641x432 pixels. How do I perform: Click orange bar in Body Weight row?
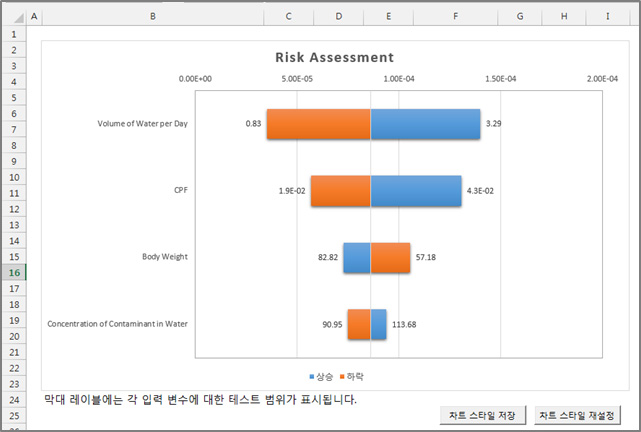(390, 257)
